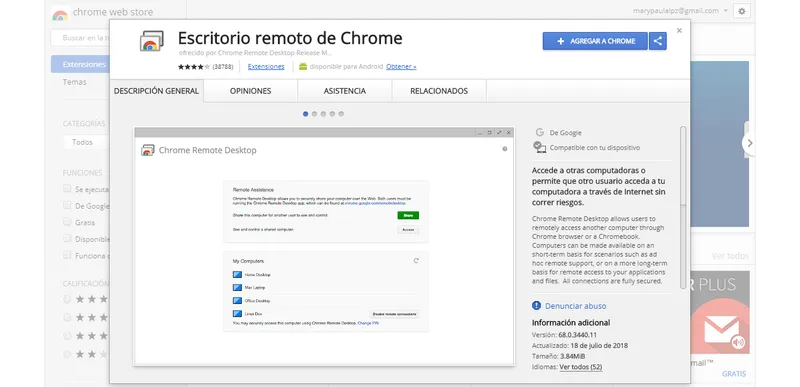
Task: Check the Se ejecuta feature checkbox
Action: 67,189
